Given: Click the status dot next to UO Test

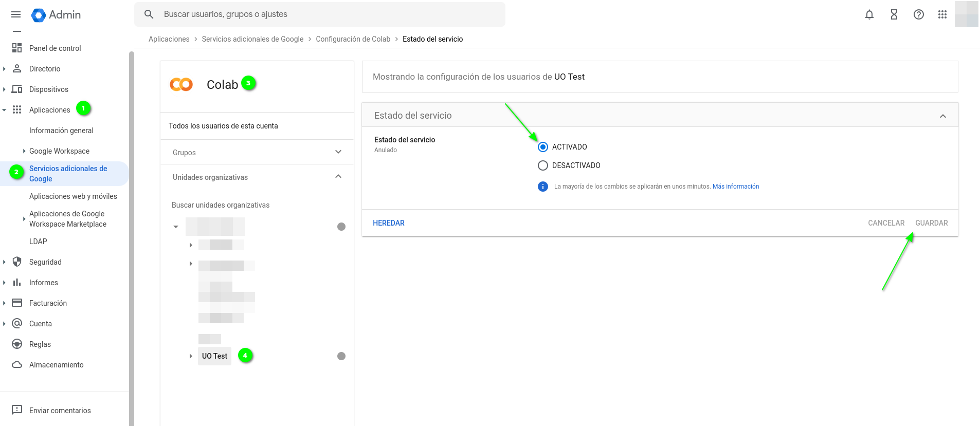Looking at the screenshot, I should 341,356.
